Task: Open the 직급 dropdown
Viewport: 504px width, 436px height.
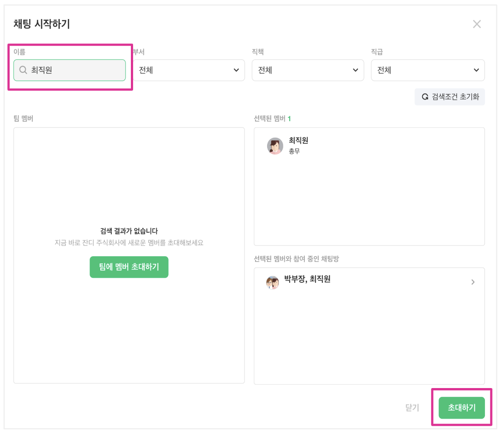Action: [x=427, y=70]
